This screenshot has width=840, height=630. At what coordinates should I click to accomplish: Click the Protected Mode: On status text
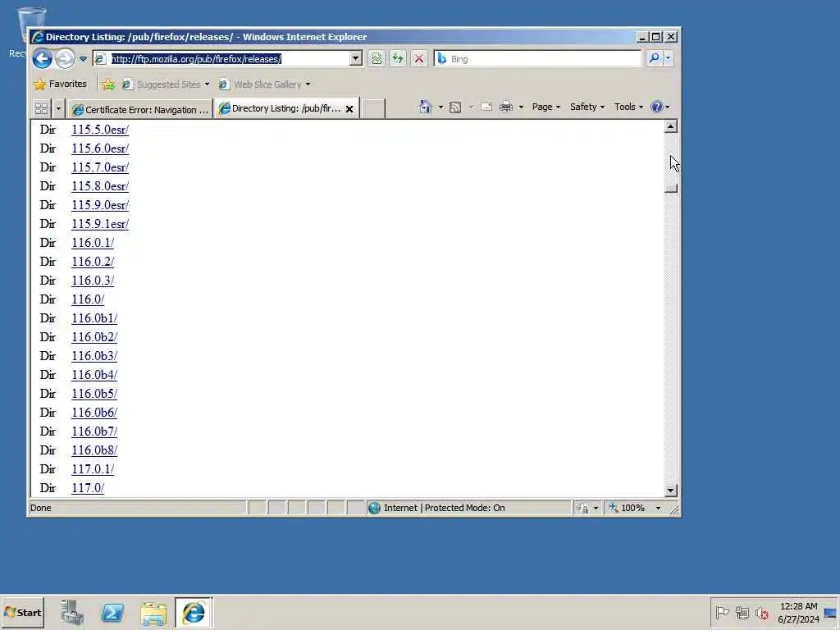[464, 508]
